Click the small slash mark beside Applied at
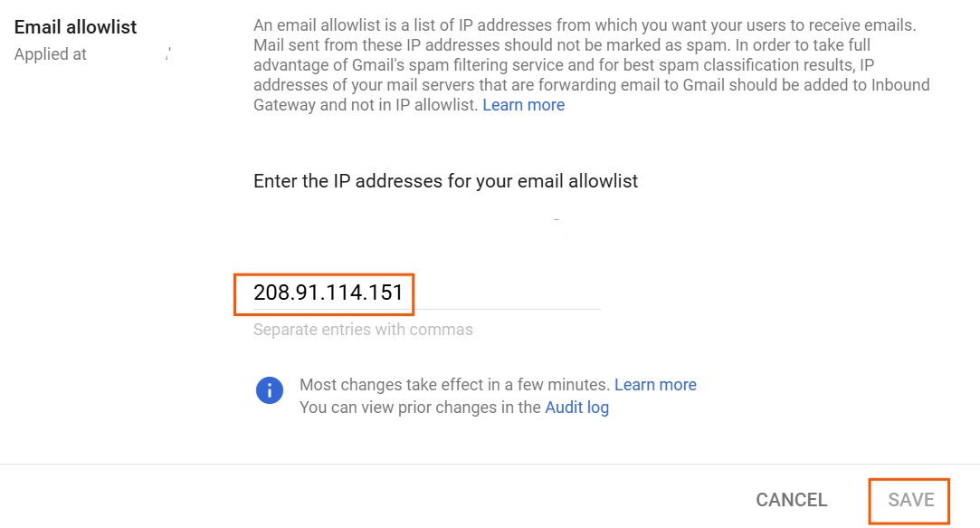Viewport: 980px width, 528px height. point(168,55)
